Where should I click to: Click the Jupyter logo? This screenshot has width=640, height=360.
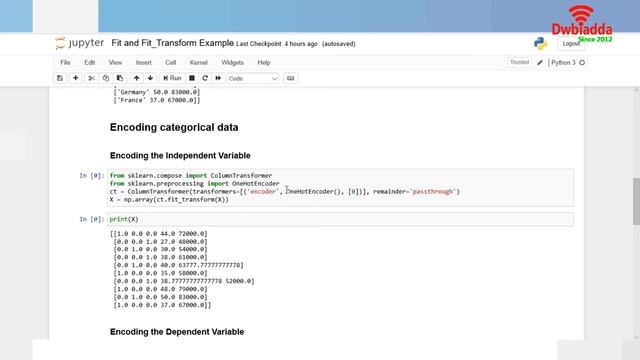coord(80,43)
